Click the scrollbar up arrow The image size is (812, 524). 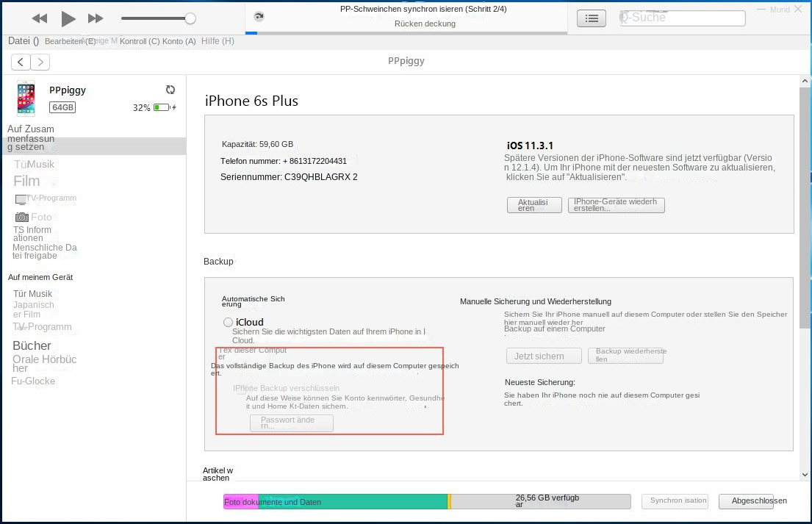tap(805, 81)
